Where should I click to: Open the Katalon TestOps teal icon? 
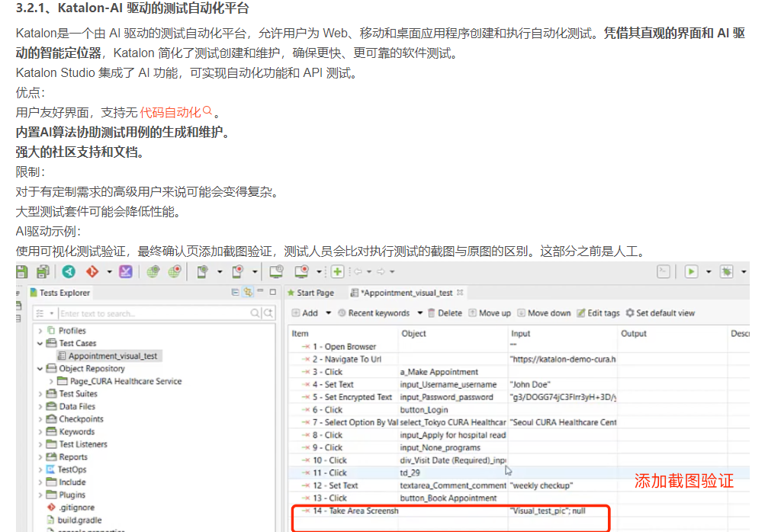click(69, 271)
